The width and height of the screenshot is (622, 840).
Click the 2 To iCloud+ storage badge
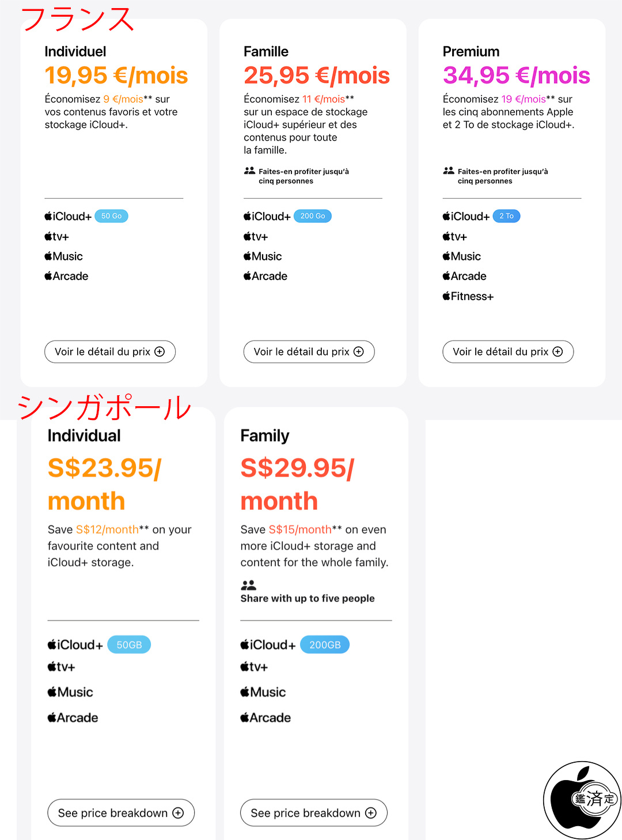506,216
